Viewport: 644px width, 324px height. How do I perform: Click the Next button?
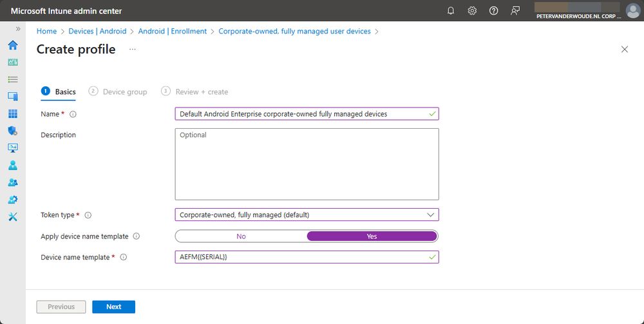114,307
